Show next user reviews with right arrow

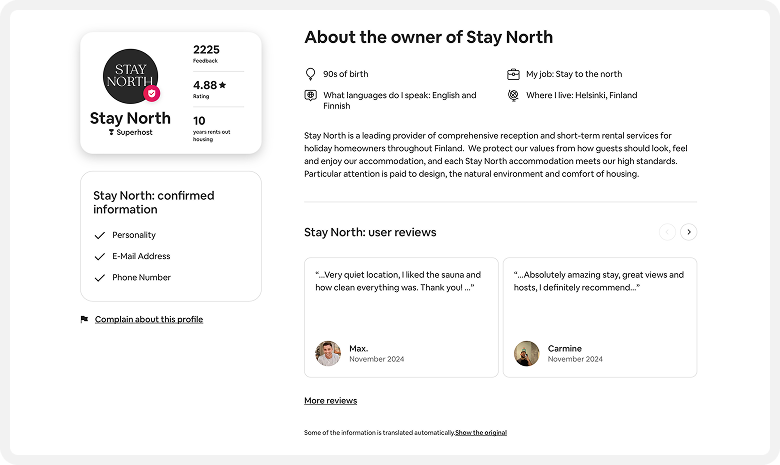click(688, 232)
